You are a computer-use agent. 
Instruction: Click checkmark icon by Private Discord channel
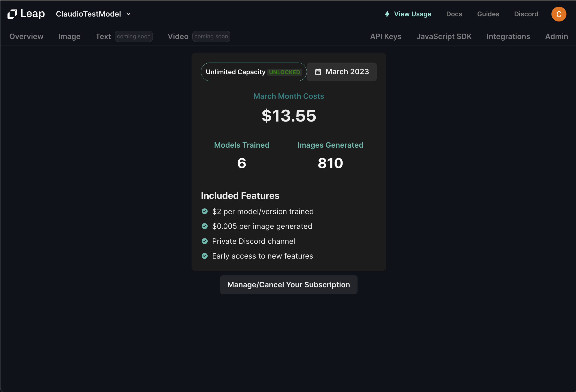coord(204,241)
